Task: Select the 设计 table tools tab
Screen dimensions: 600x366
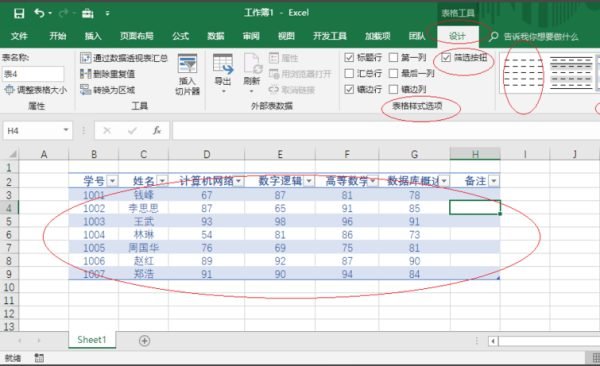Action: coord(457,36)
